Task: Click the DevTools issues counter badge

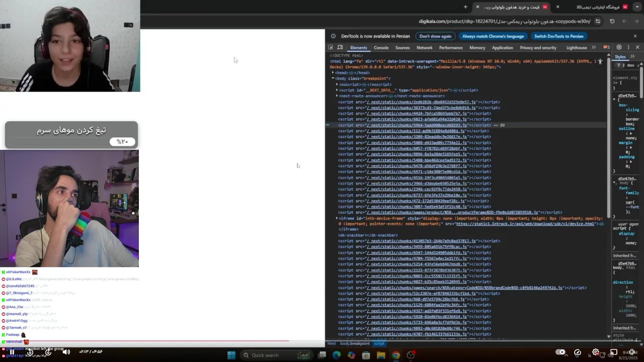Action: tap(606, 47)
